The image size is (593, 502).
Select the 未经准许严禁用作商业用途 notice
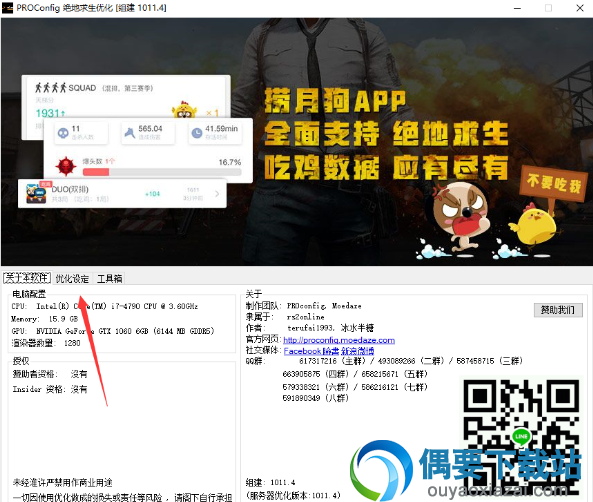click(62, 482)
